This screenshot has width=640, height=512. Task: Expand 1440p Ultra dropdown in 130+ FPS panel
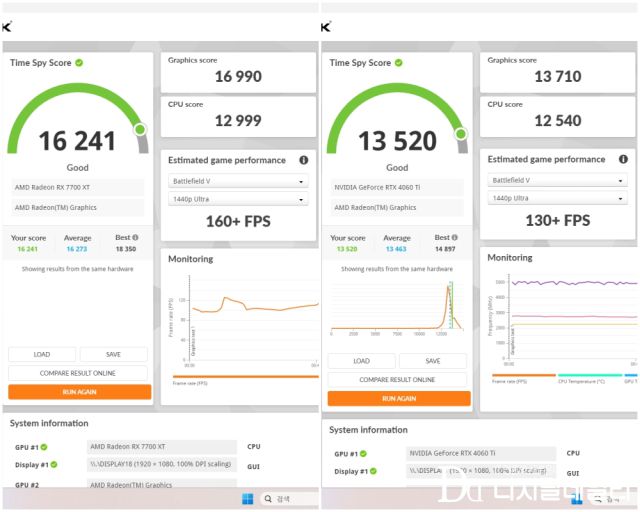558,198
